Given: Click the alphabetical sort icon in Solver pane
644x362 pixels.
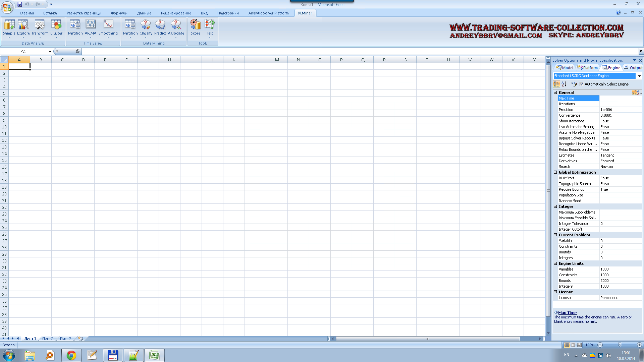Looking at the screenshot, I should click(x=564, y=84).
